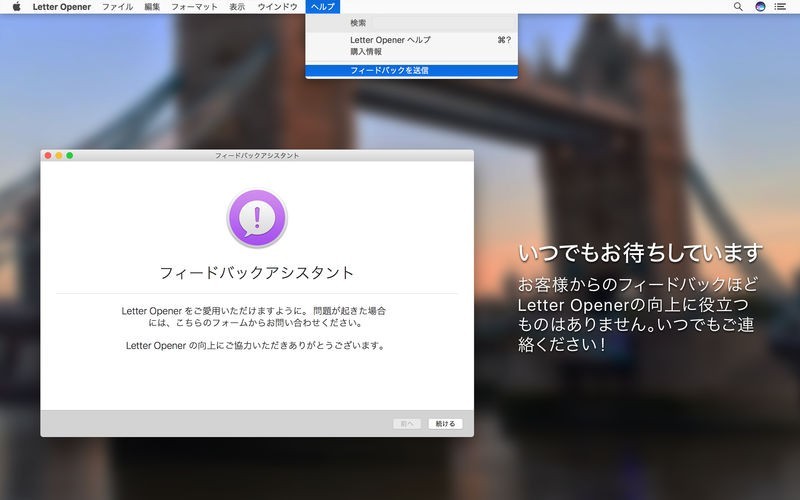Click the いつでもお待ちしています headline

pos(640,253)
